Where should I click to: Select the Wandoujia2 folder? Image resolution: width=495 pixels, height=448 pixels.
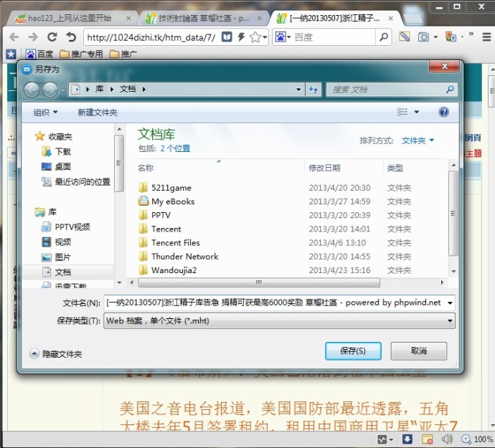click(167, 270)
